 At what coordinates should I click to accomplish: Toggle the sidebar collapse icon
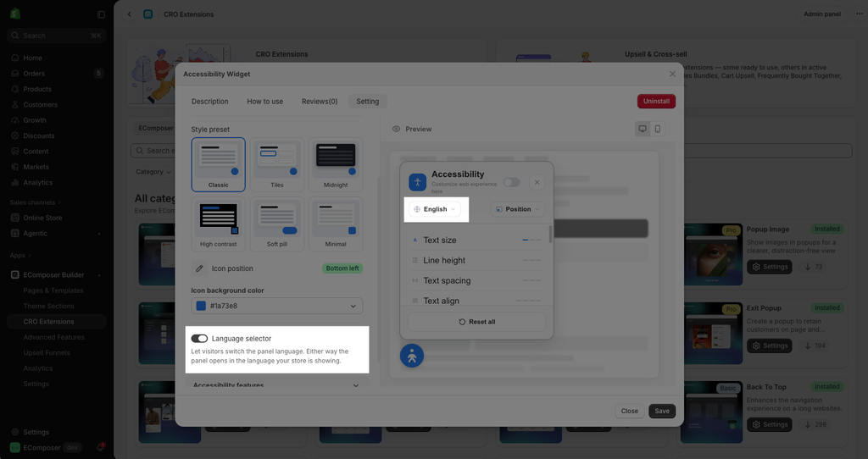tap(101, 14)
